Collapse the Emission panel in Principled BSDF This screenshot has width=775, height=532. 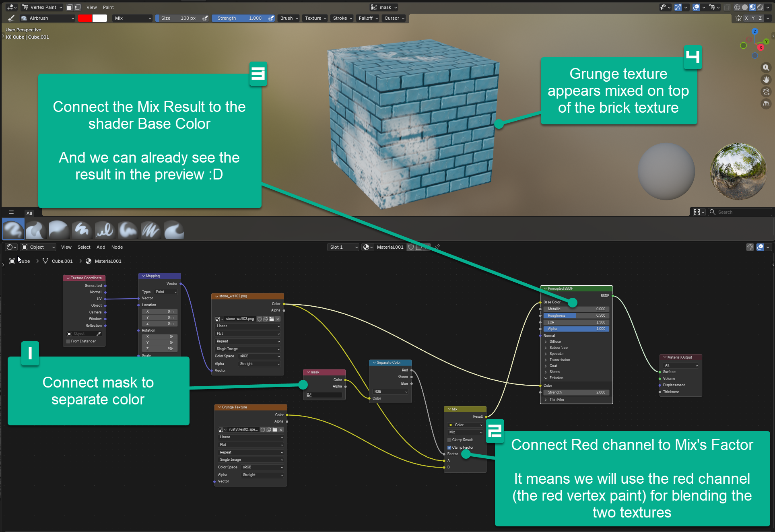click(x=546, y=378)
